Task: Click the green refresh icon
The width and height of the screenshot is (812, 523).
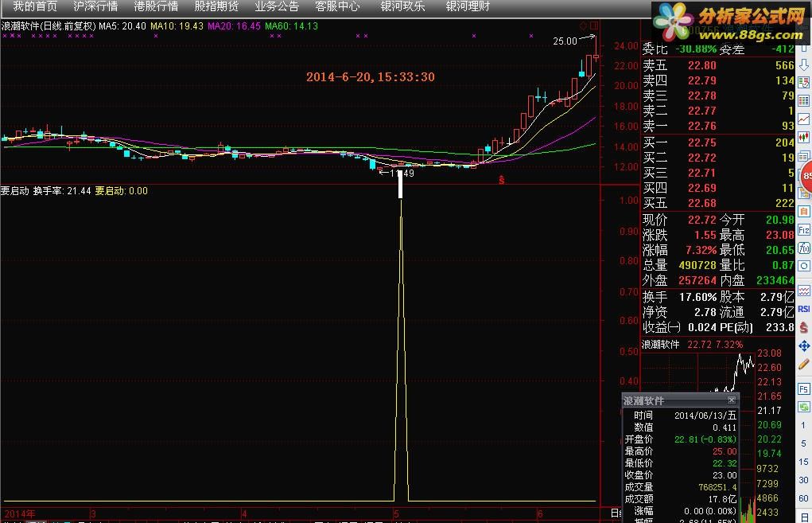Action: [x=804, y=407]
